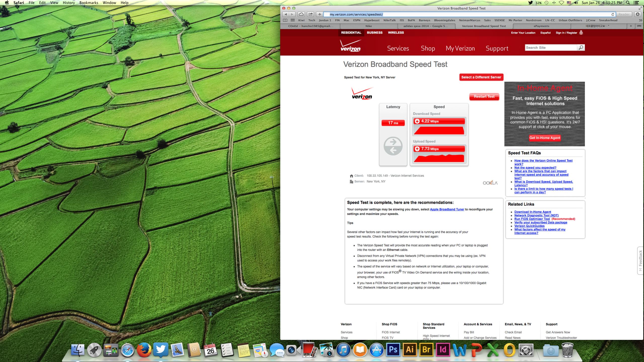The width and height of the screenshot is (644, 362).
Task: Select the WIRELESS section tab
Action: (396, 33)
